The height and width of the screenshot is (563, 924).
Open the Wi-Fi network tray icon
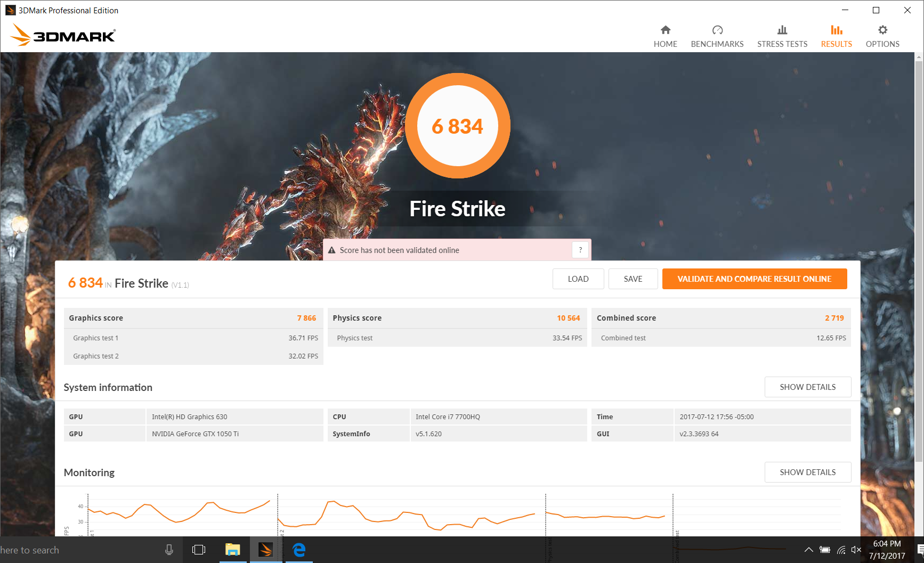(841, 550)
